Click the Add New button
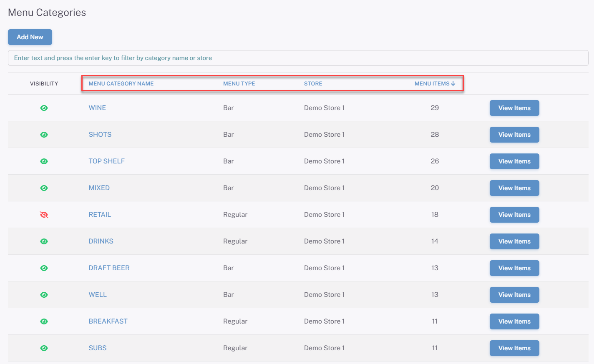The image size is (594, 364). (x=30, y=37)
